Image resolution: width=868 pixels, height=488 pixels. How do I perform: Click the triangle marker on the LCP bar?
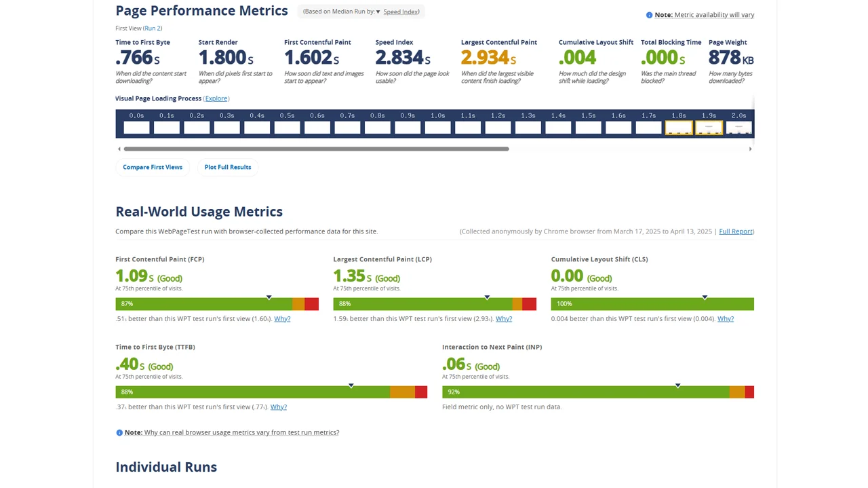[487, 297]
